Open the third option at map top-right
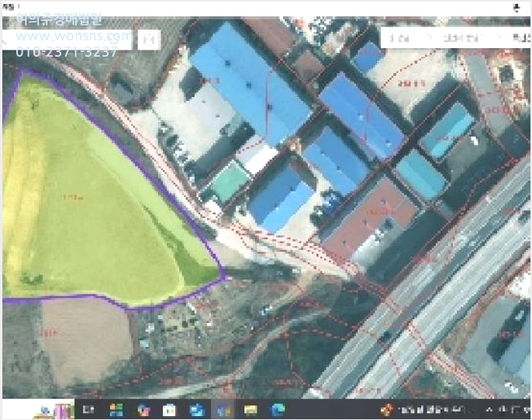Viewport: 532px width, 420px height. [x=521, y=38]
